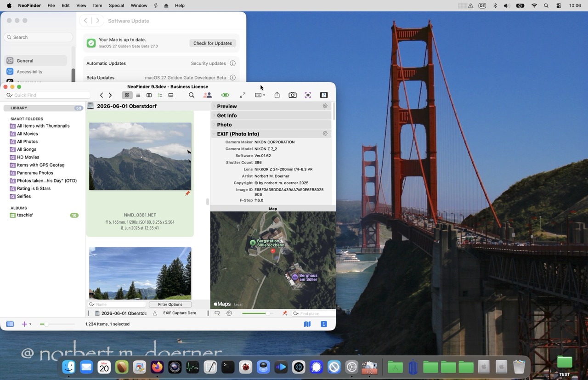The image size is (588, 380).
Task: Toggle the inspector info icon in status bar
Action: pos(323,324)
